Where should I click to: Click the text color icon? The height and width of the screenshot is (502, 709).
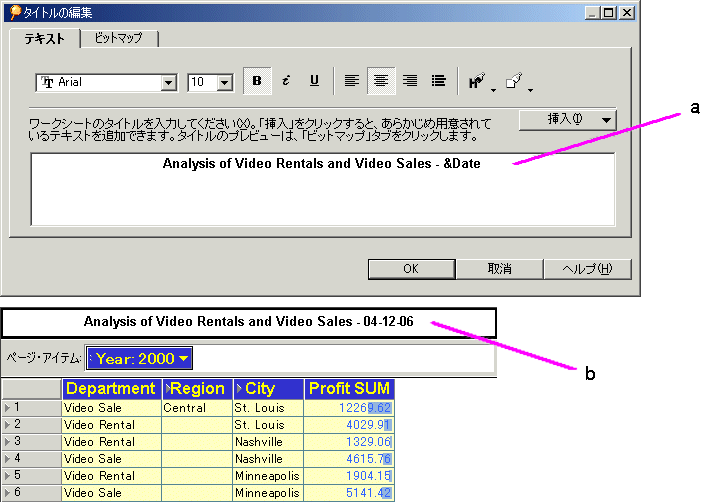pos(477,81)
